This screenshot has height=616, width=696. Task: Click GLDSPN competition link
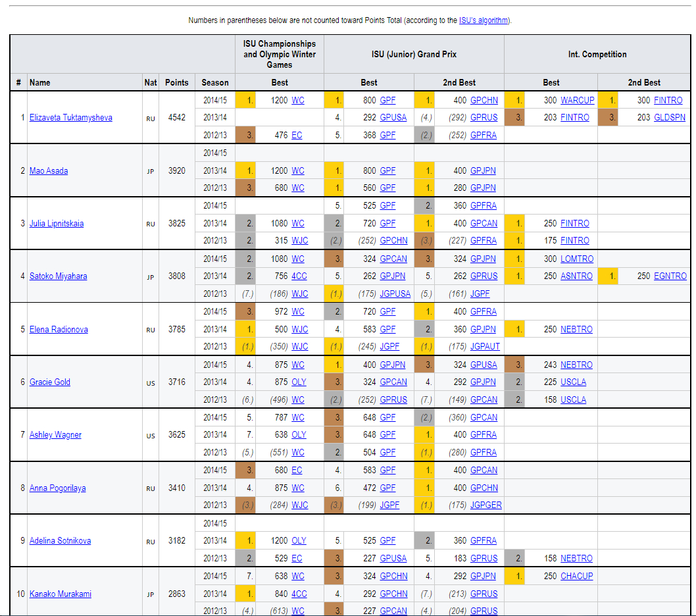(670, 118)
